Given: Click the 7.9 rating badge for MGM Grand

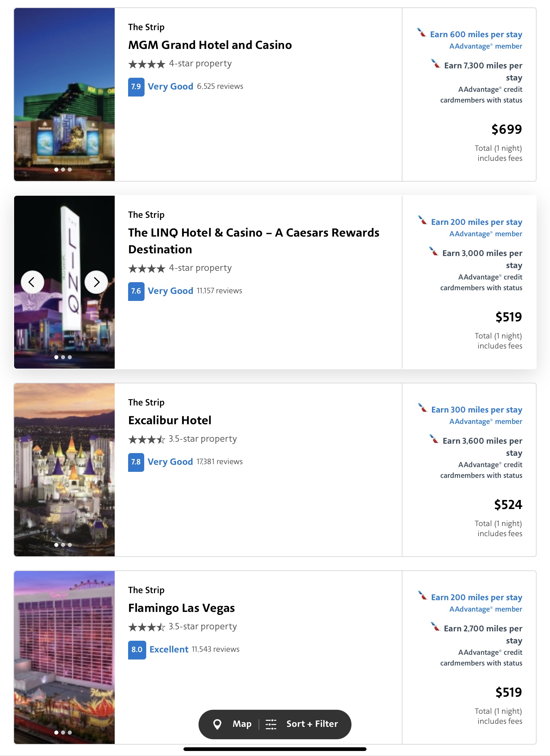Looking at the screenshot, I should coord(136,87).
